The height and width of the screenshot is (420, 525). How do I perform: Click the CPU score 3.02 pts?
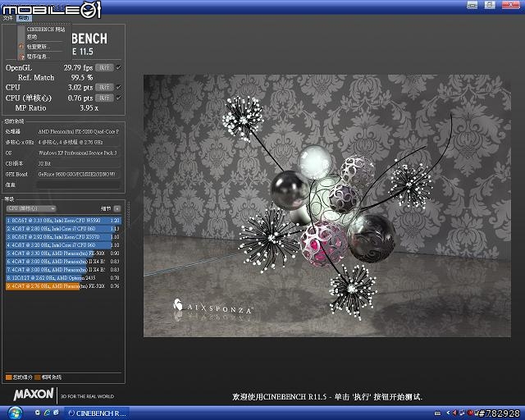click(x=80, y=87)
